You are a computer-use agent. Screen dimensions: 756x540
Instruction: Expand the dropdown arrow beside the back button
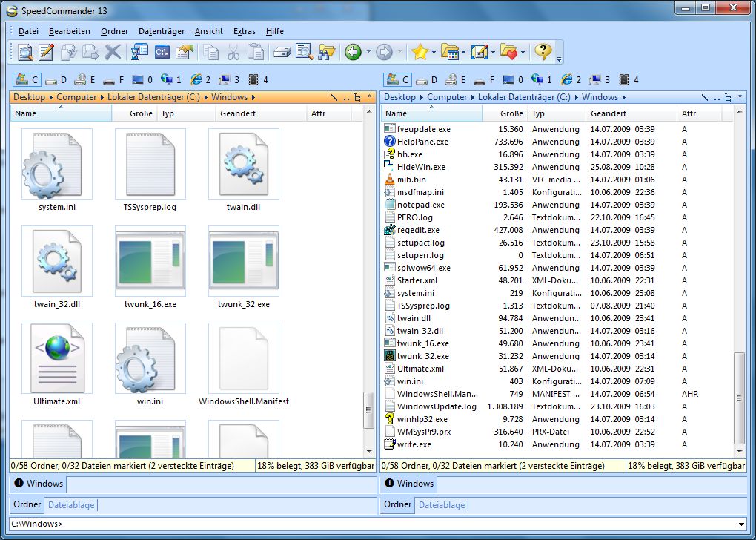(368, 52)
